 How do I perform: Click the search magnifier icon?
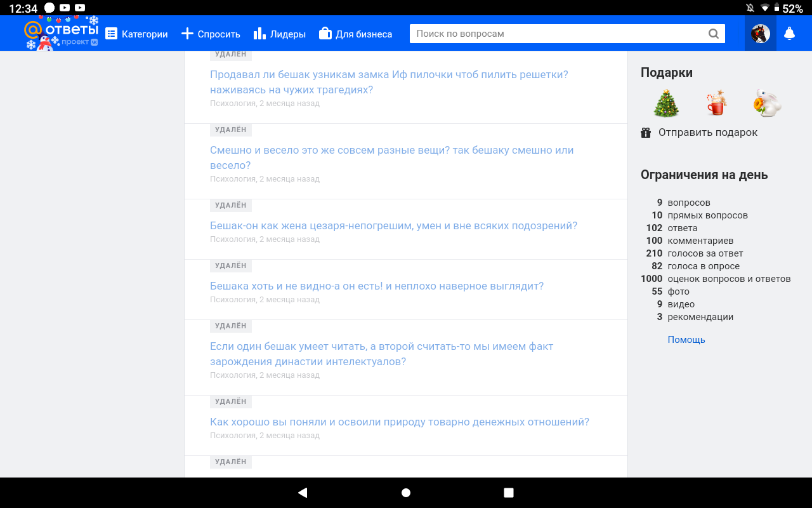pos(714,34)
